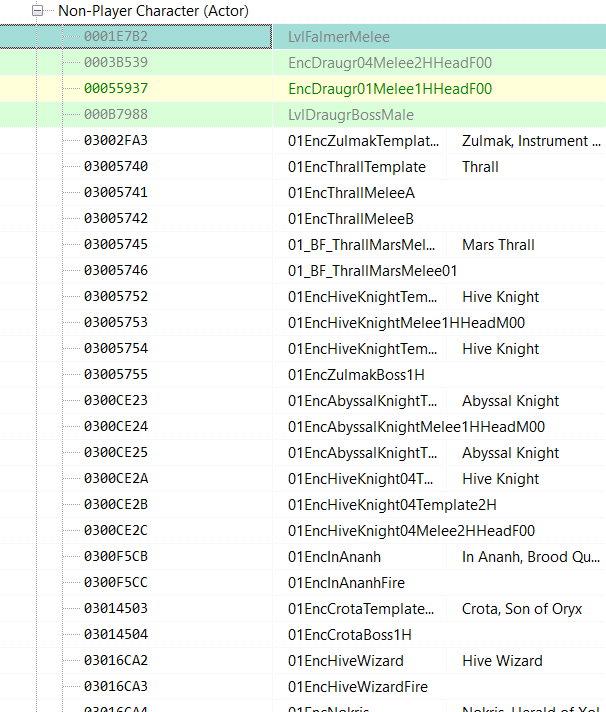Collapse the Non-Player Character (Actor) group
606x712 pixels.
tap(38, 10)
